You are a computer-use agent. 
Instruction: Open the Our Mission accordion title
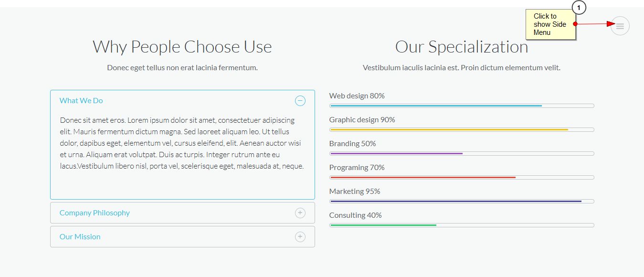click(x=80, y=237)
